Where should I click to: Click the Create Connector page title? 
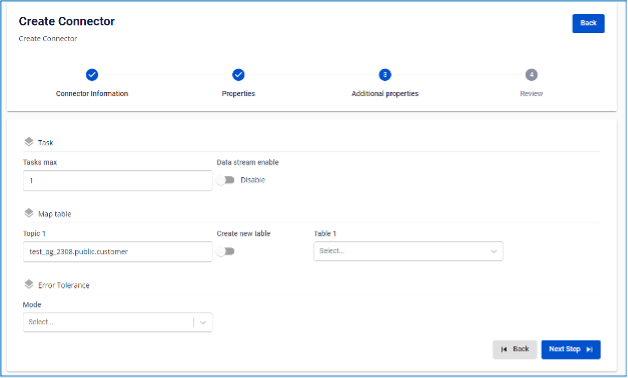pos(67,21)
